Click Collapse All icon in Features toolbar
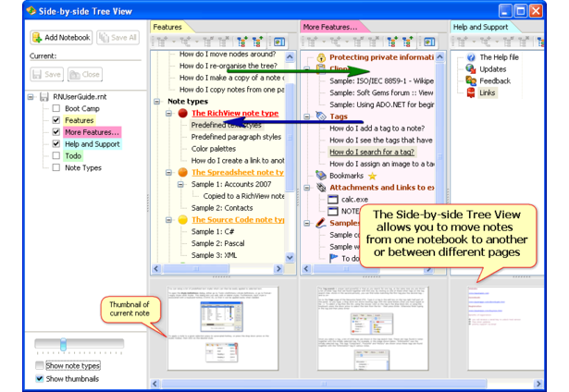Screen dimensions: 569x392 (x=257, y=42)
